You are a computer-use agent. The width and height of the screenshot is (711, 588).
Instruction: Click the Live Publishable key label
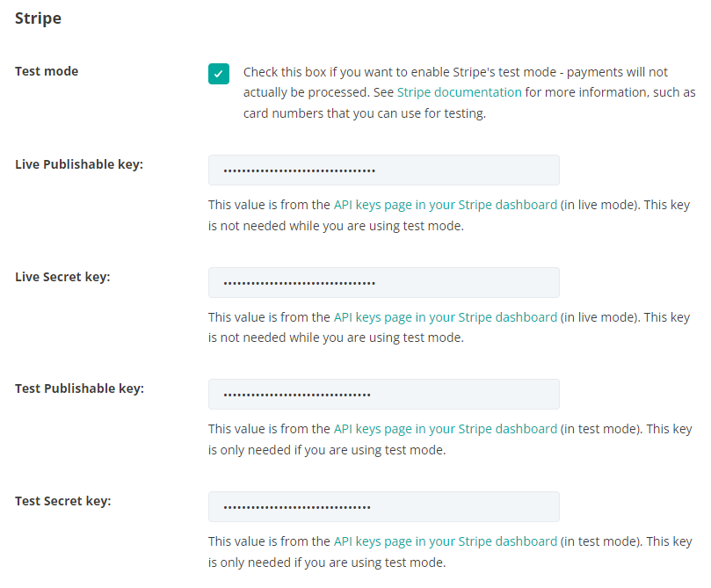(x=78, y=163)
